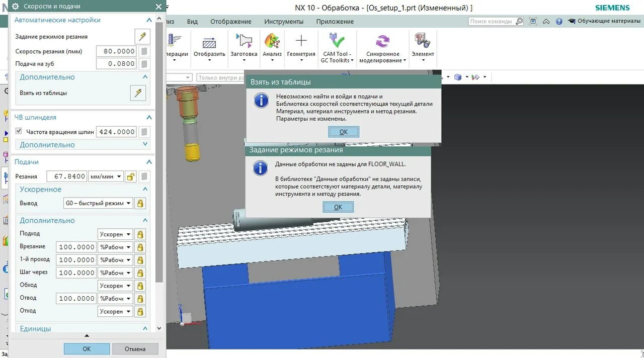This screenshot has height=358, width=644.
Task: Open the Вид menu
Action: [x=192, y=22]
